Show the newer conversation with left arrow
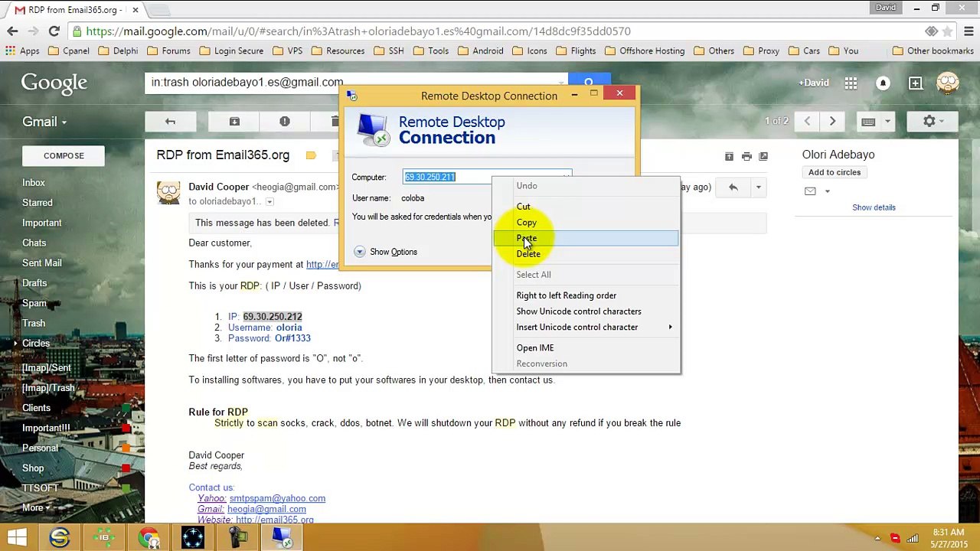The height and width of the screenshot is (551, 980). [x=807, y=122]
